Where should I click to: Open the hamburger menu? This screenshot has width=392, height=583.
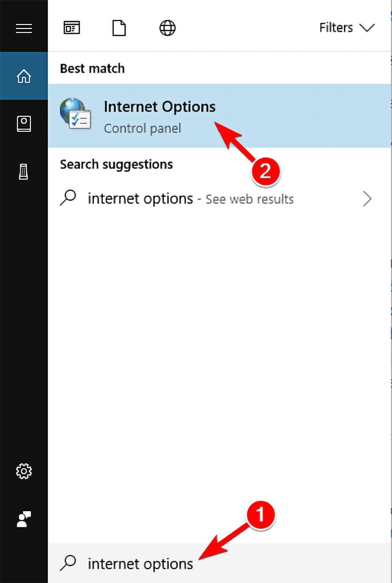(x=24, y=28)
